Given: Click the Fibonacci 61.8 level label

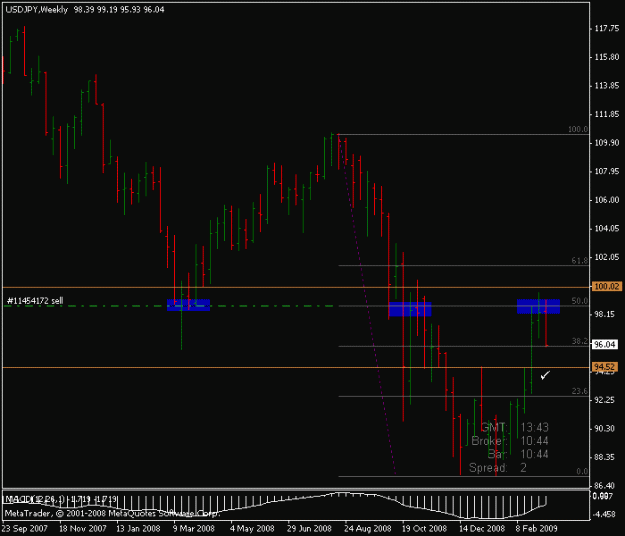Looking at the screenshot, I should 580,261.
